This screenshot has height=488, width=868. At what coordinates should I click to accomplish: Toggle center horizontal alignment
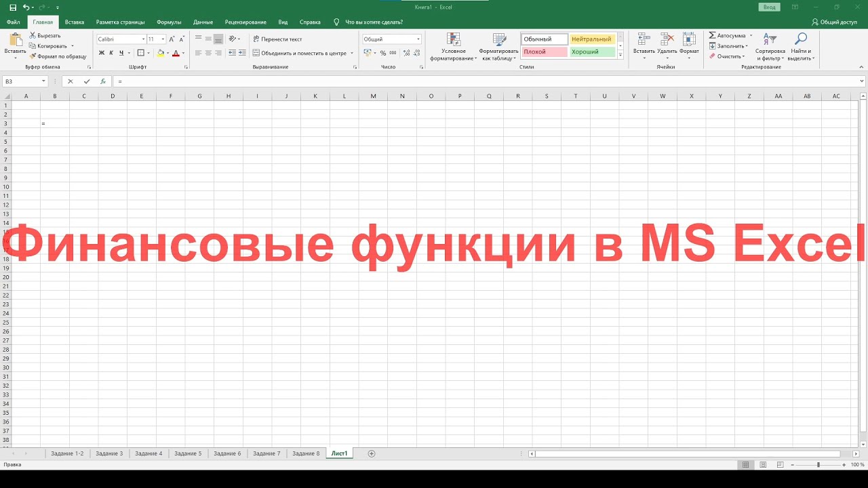(209, 53)
